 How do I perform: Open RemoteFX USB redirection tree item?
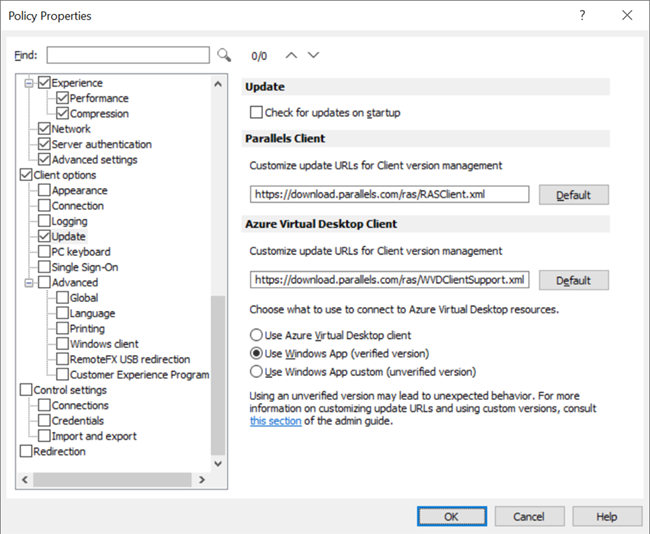[129, 359]
